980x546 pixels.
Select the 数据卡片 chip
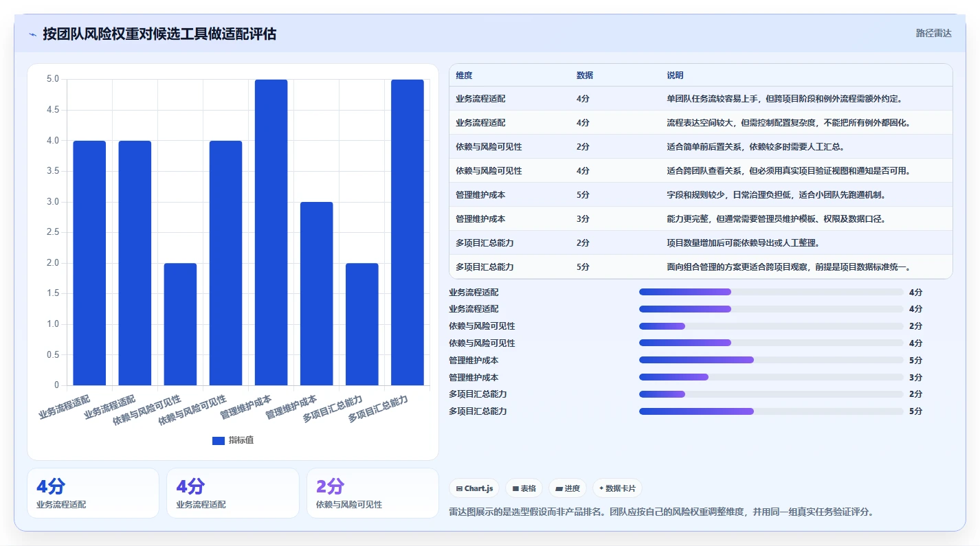(617, 488)
